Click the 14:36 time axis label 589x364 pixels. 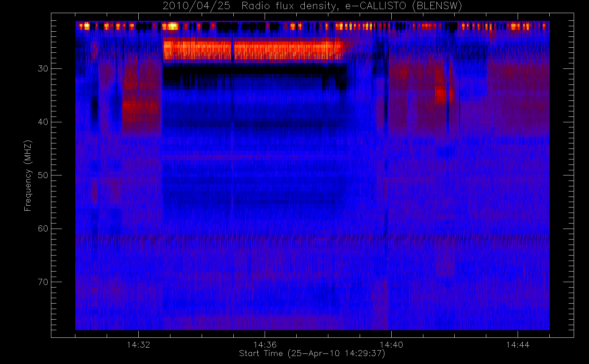click(x=265, y=345)
